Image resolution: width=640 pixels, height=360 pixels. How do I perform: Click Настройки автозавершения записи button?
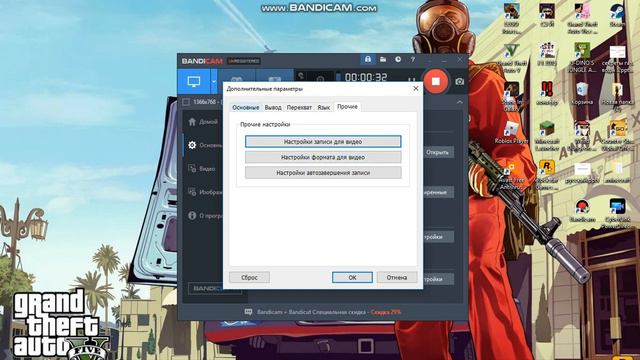point(323,173)
